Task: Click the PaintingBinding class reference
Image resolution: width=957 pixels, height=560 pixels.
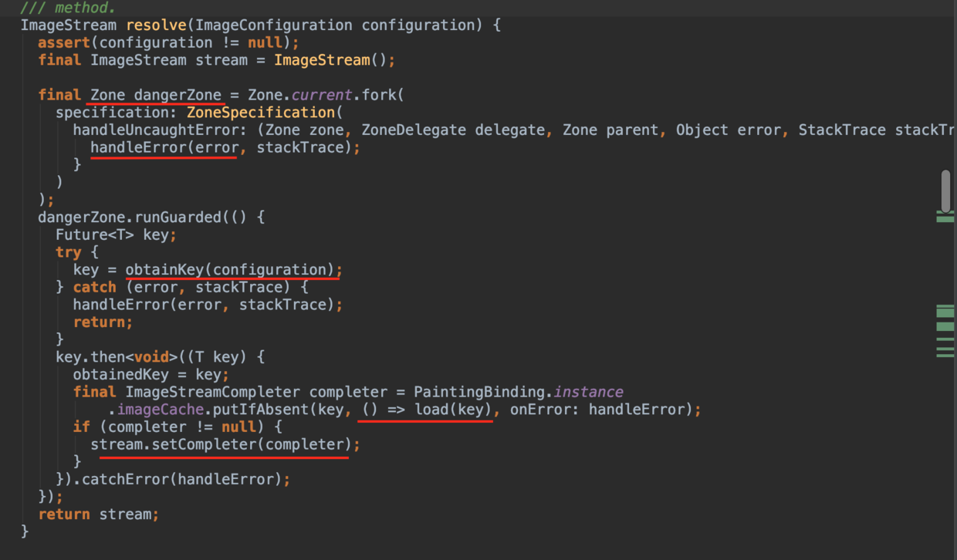Action: 478,392
